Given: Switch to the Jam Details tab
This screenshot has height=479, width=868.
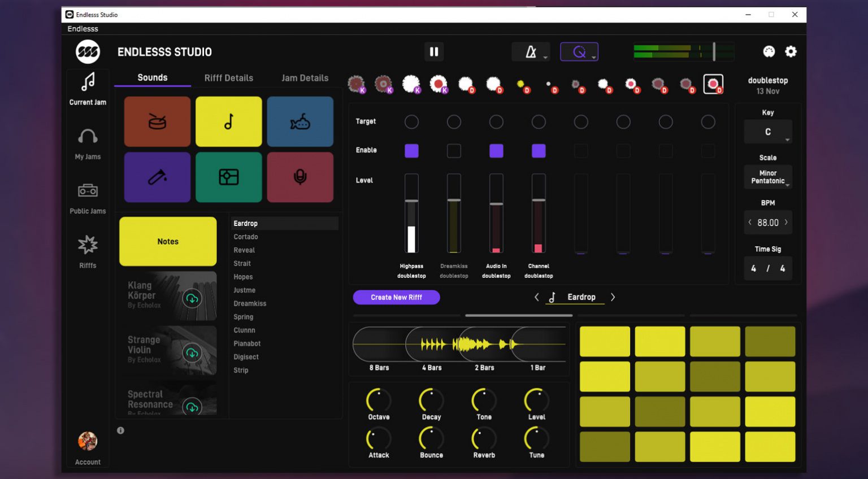Looking at the screenshot, I should 305,78.
